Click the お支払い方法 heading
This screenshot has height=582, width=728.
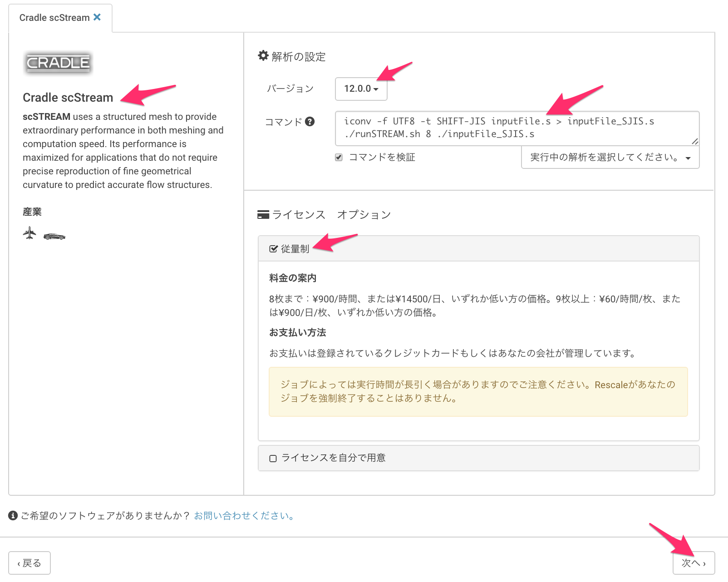pos(298,332)
